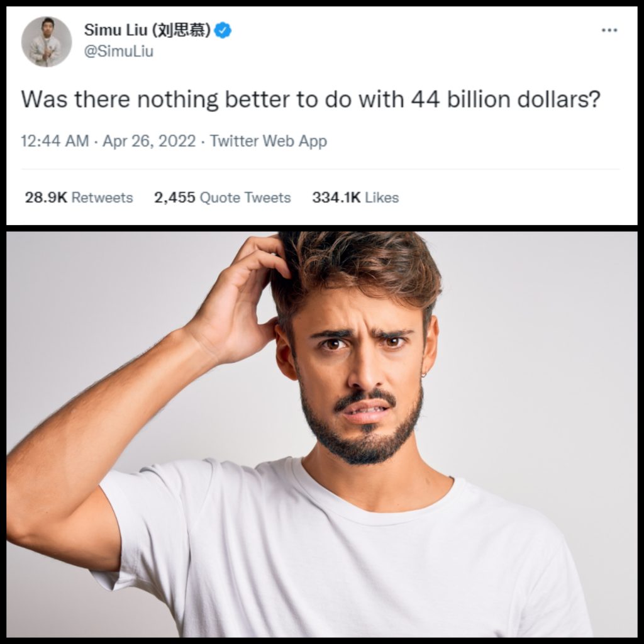Select the Chinese name in parentheses
The width and height of the screenshot is (644, 644).
182,30
